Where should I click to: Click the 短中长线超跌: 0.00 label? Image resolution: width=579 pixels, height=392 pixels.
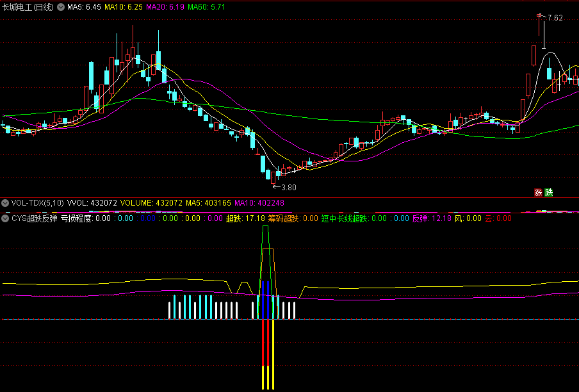click(x=354, y=218)
